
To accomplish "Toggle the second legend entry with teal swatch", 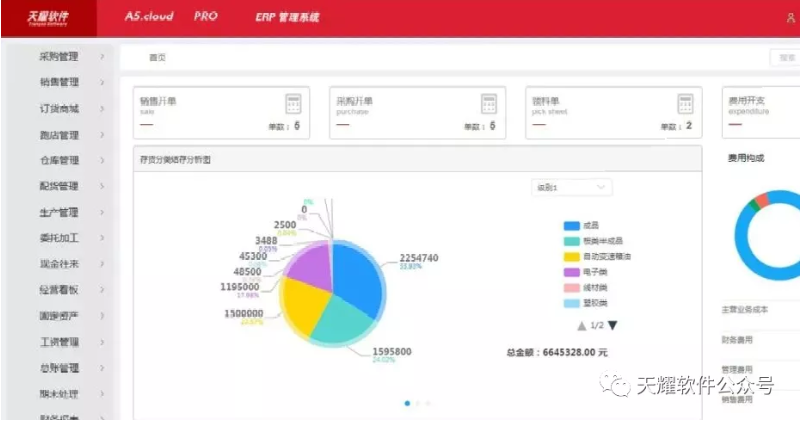I will pyautogui.click(x=593, y=241).
